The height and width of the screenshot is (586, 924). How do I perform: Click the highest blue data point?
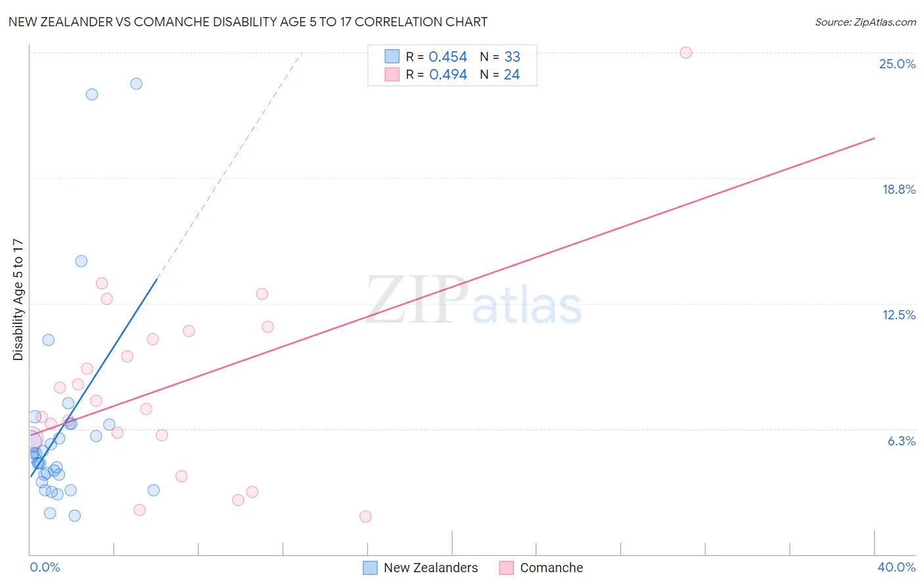coord(136,83)
